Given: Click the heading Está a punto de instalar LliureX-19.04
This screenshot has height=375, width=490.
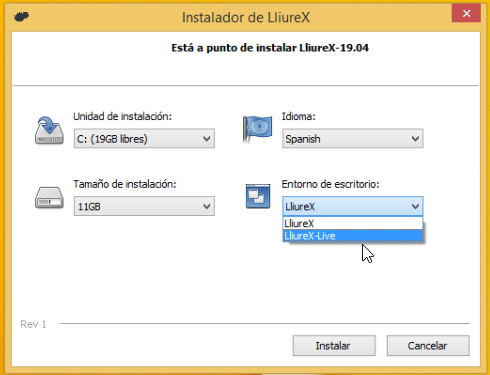Looking at the screenshot, I should pyautogui.click(x=270, y=48).
